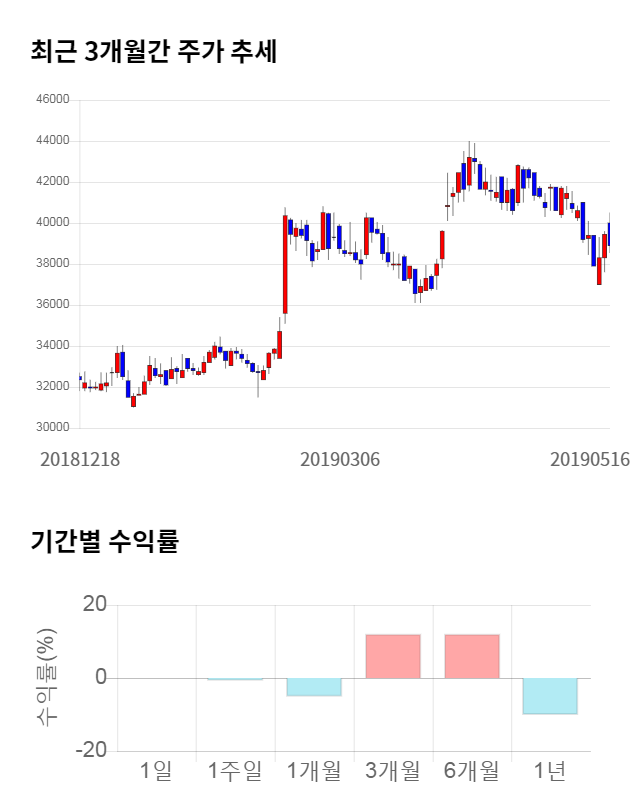This screenshot has width=640, height=810.
Task: Select the 1개월 blue negative bar
Action: pyautogui.click(x=314, y=687)
